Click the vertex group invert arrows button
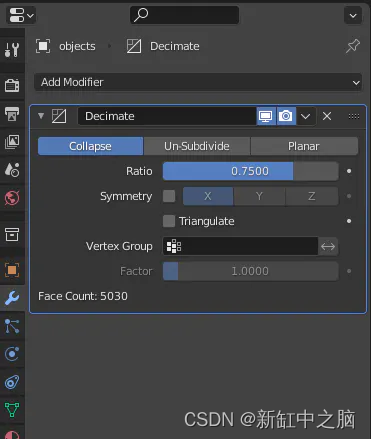The image size is (371, 439). pyautogui.click(x=328, y=246)
